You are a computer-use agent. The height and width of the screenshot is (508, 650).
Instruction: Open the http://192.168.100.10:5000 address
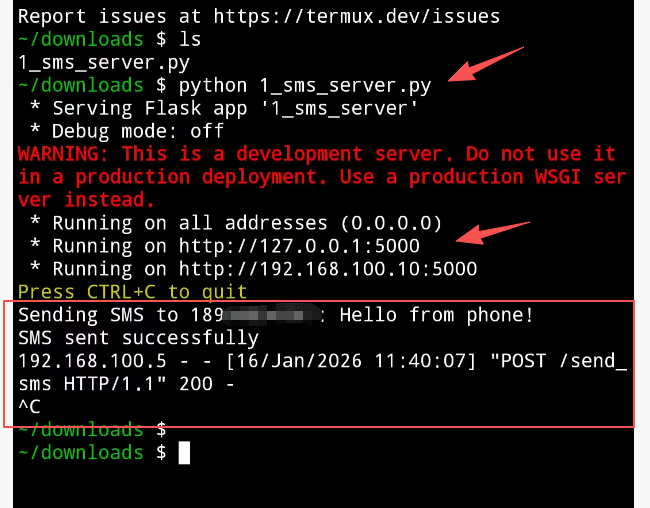(328, 269)
